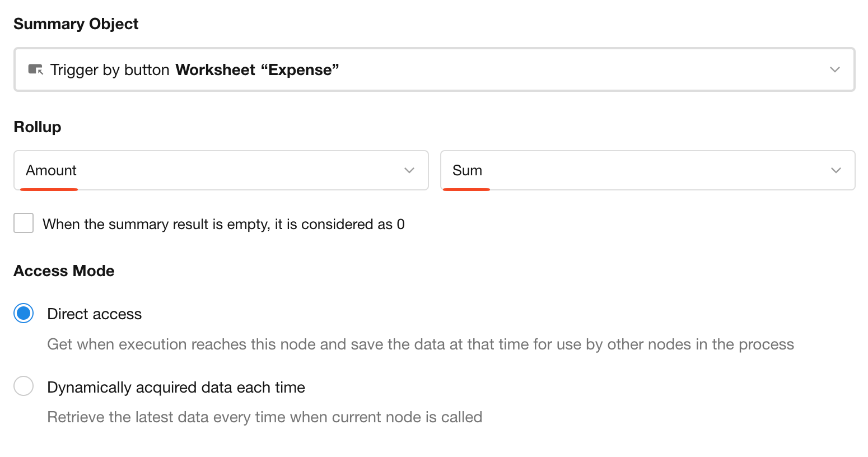Choose the Dynamically acquired data radio button
Viewport: 868px width, 457px height.
(x=24, y=386)
